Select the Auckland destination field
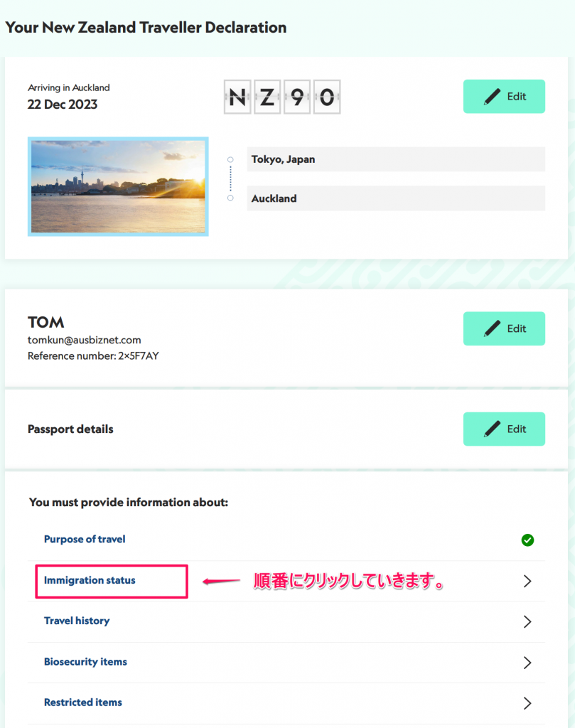 coord(396,198)
